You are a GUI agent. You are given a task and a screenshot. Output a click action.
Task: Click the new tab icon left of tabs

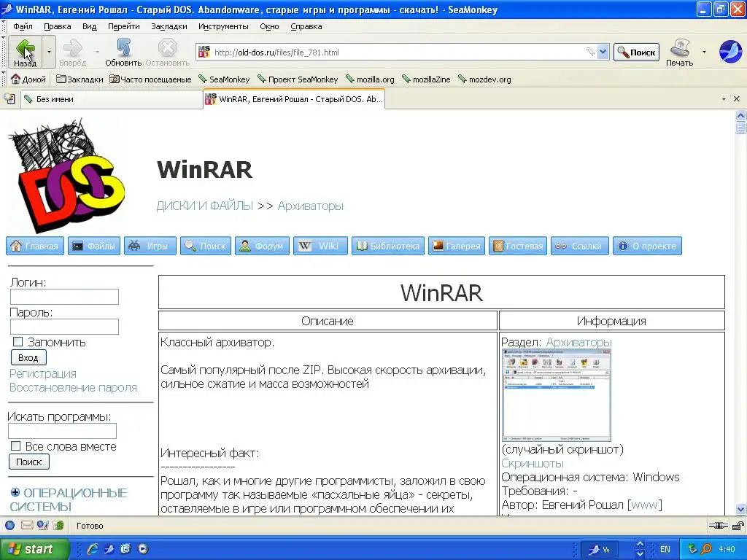[9, 99]
